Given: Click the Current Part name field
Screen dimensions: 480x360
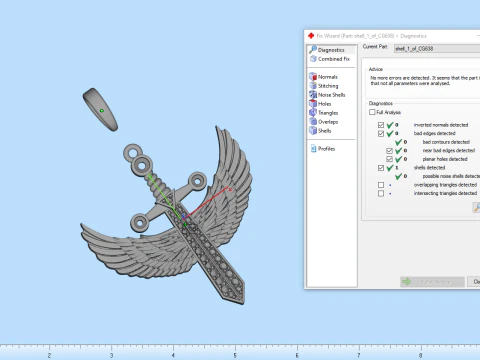Looking at the screenshot, I should (437, 49).
